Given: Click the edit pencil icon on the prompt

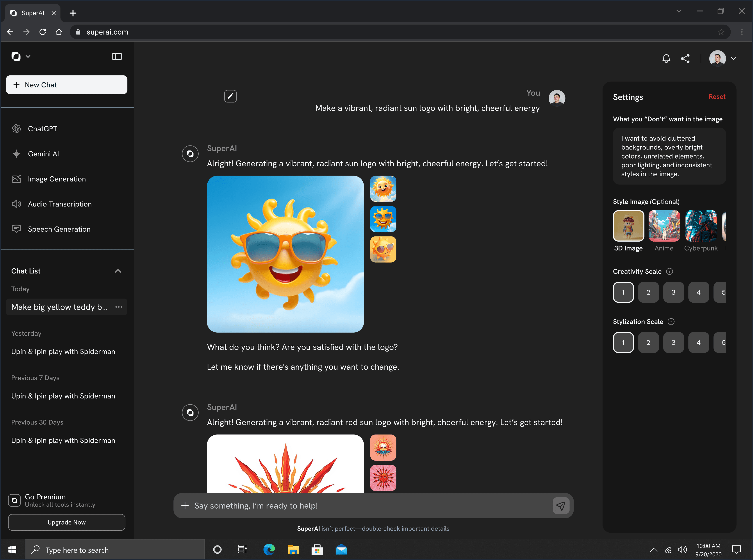Looking at the screenshot, I should (230, 96).
